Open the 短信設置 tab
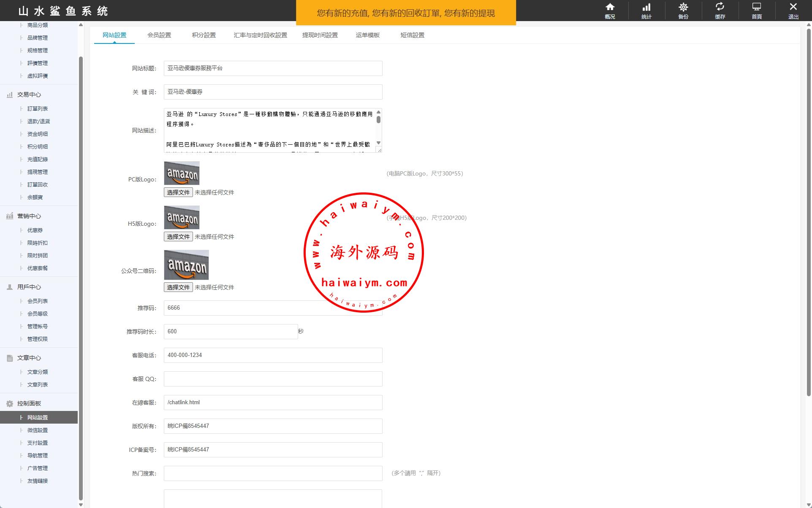This screenshot has width=812, height=508. pyautogui.click(x=412, y=35)
